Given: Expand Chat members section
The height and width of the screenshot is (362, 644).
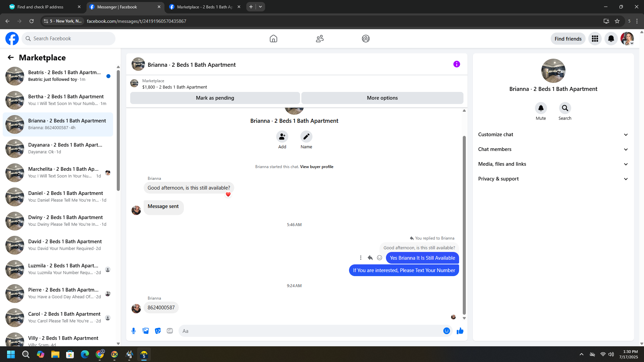Looking at the screenshot, I should [553, 149].
